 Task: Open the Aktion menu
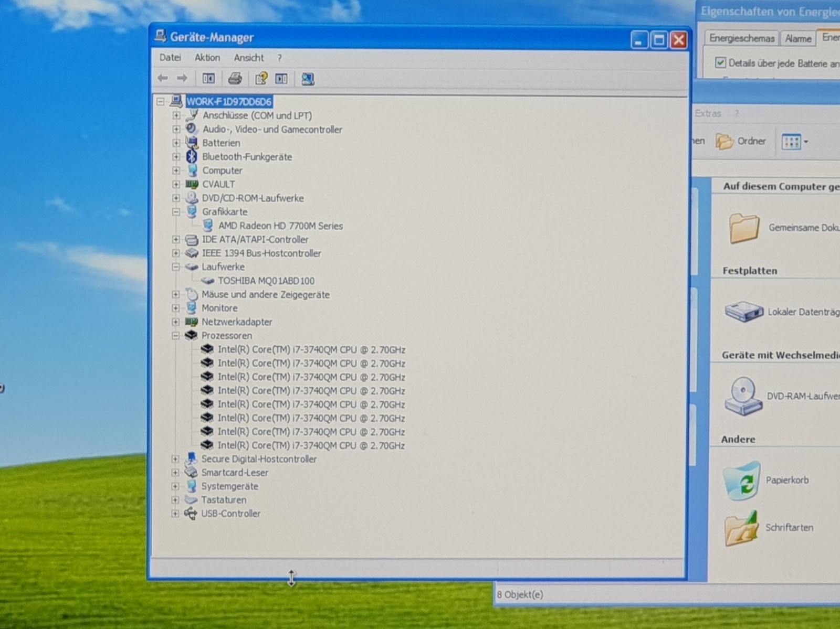pyautogui.click(x=207, y=58)
